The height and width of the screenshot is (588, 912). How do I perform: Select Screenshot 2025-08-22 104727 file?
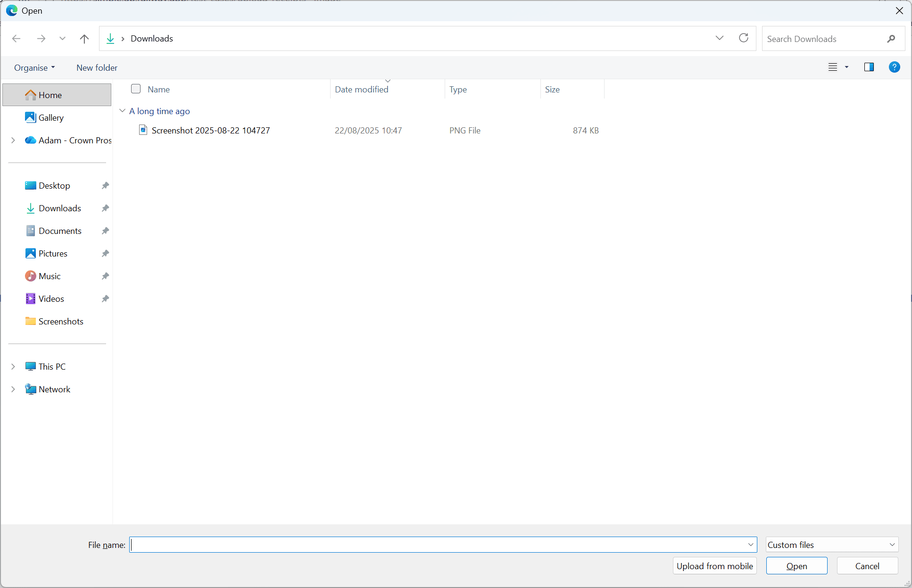point(211,130)
